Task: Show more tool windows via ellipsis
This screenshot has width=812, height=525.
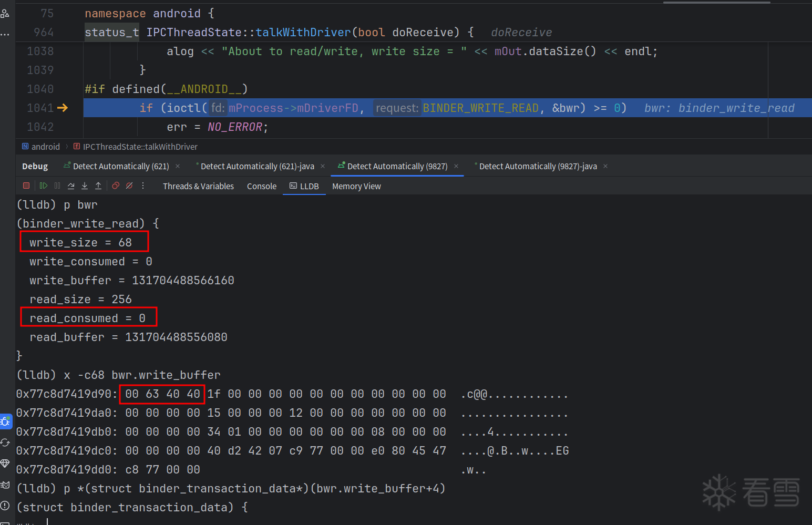Action: 5,35
